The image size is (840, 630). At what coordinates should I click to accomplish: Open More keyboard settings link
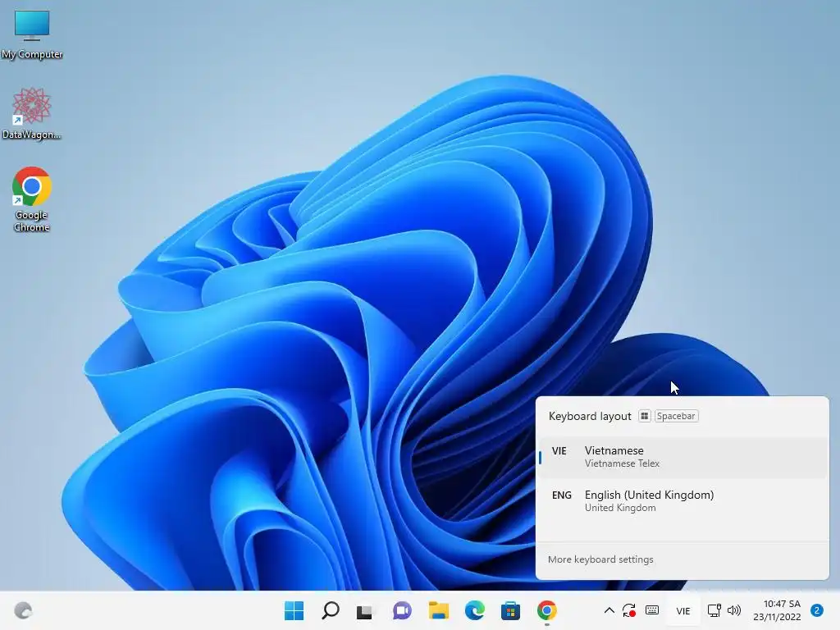600,559
